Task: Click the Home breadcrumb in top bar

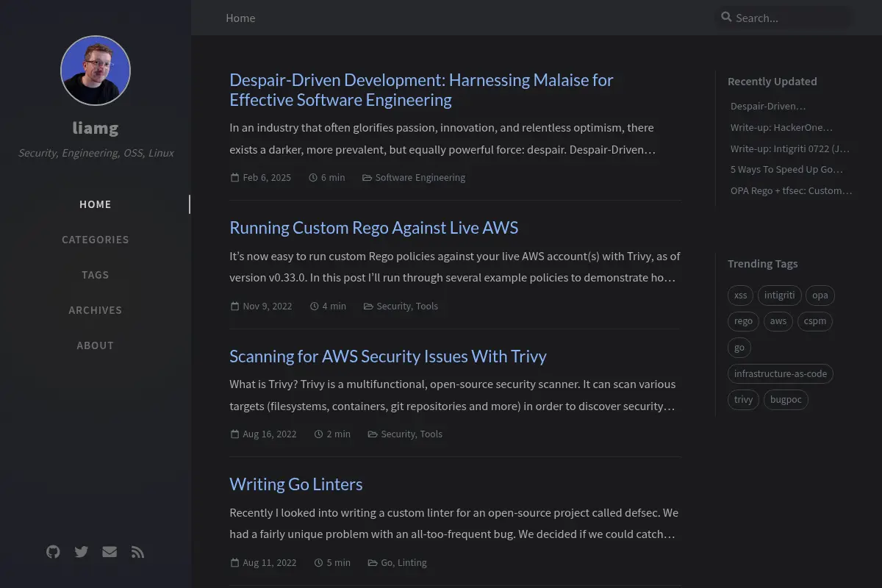Action: (x=240, y=18)
